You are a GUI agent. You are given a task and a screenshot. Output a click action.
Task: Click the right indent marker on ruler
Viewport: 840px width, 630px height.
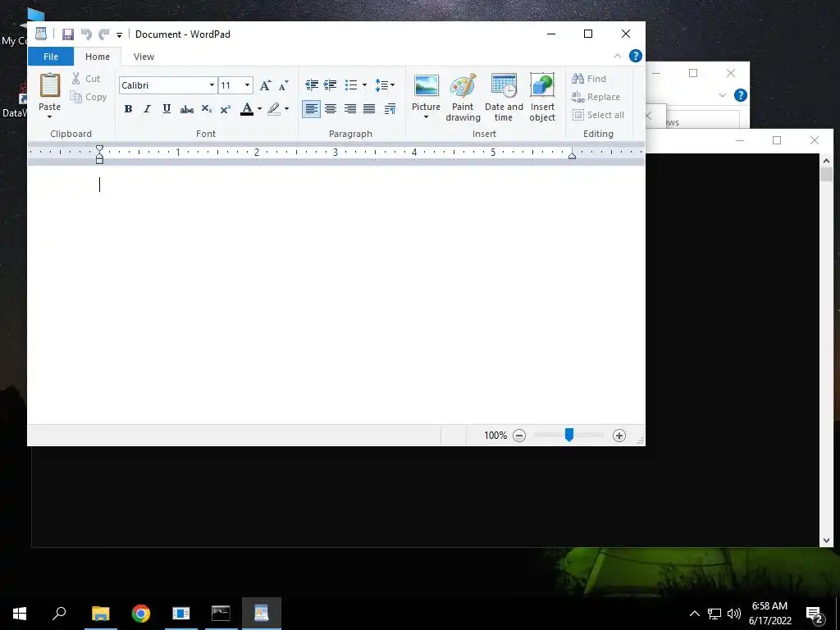(572, 155)
